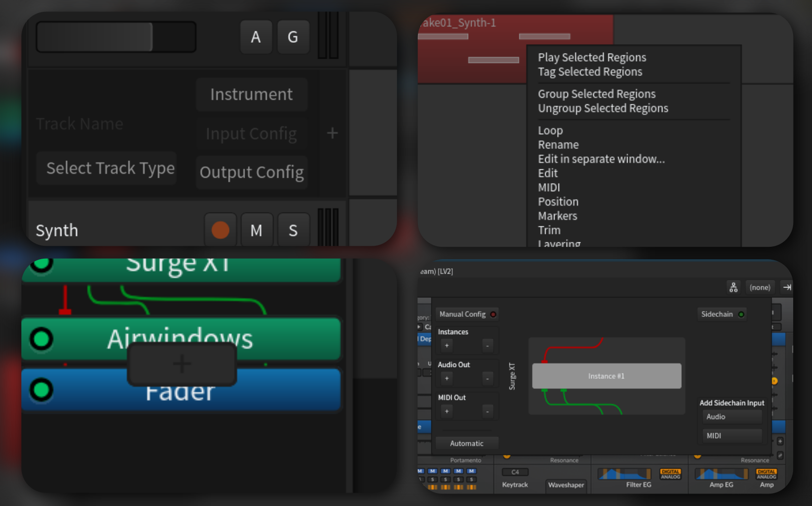The height and width of the screenshot is (506, 812).
Task: Select Loop in the region menu
Action: tap(551, 131)
